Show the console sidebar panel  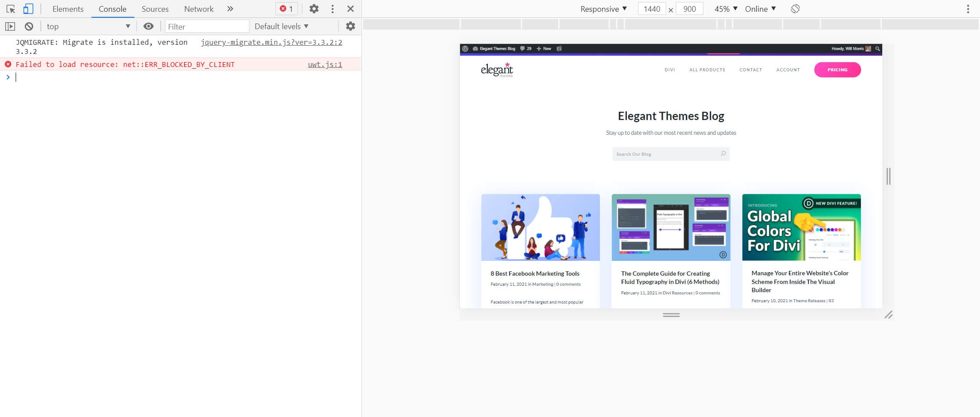pos(10,26)
